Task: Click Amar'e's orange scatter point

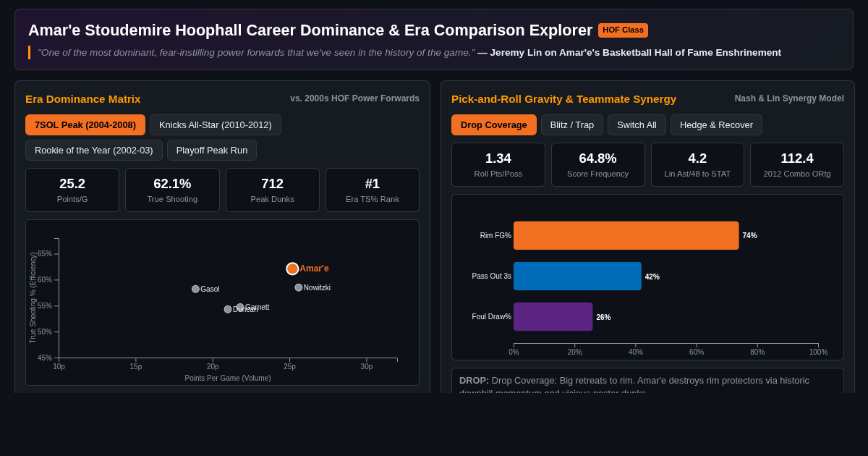Action: tap(292, 269)
